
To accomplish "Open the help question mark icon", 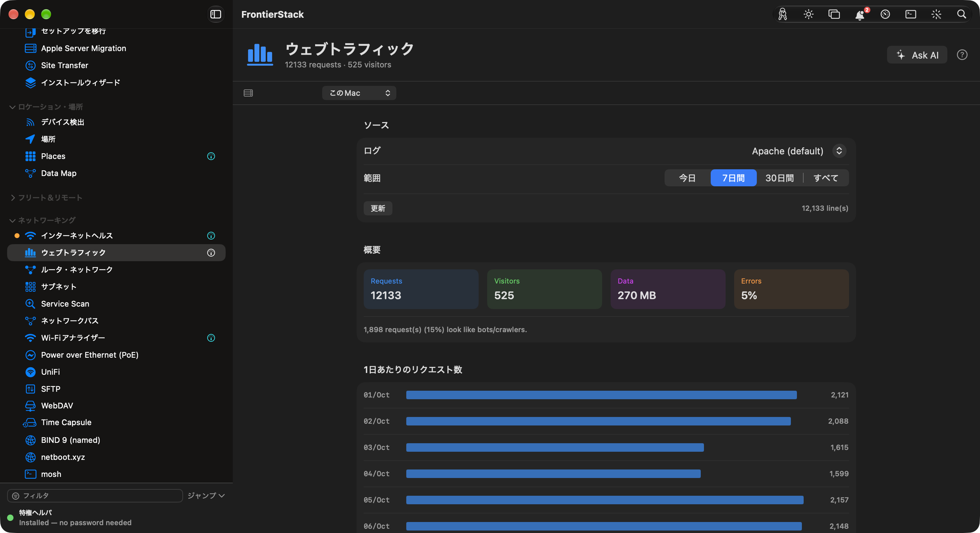I will coord(962,55).
